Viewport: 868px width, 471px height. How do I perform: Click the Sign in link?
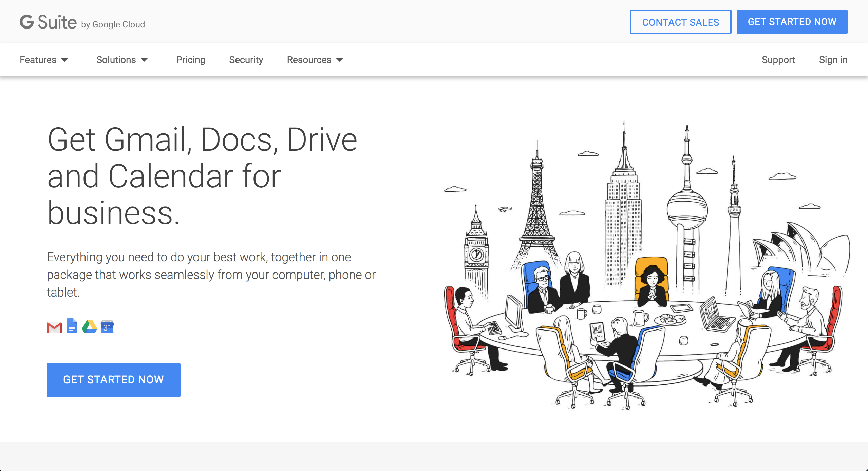click(x=833, y=60)
